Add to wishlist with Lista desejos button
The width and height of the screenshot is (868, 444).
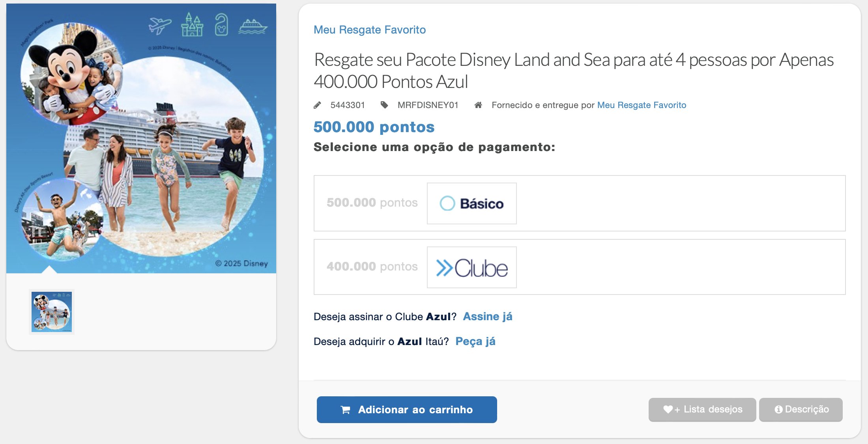coord(702,410)
